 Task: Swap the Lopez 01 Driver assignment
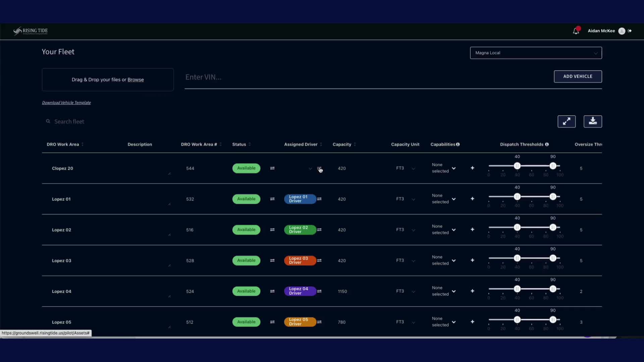point(319,199)
